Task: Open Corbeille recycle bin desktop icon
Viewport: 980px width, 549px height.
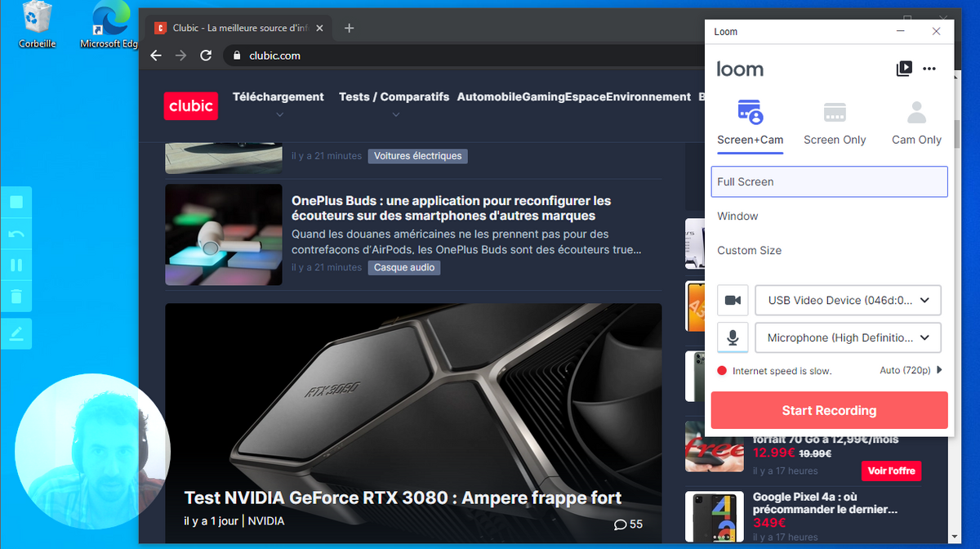Action: pyautogui.click(x=38, y=25)
